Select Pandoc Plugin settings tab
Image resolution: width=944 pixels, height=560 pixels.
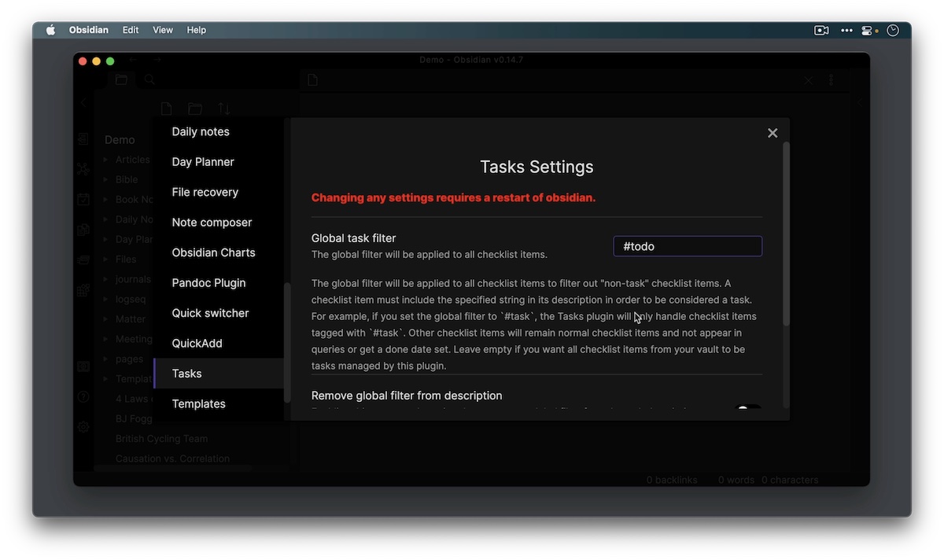click(x=219, y=282)
